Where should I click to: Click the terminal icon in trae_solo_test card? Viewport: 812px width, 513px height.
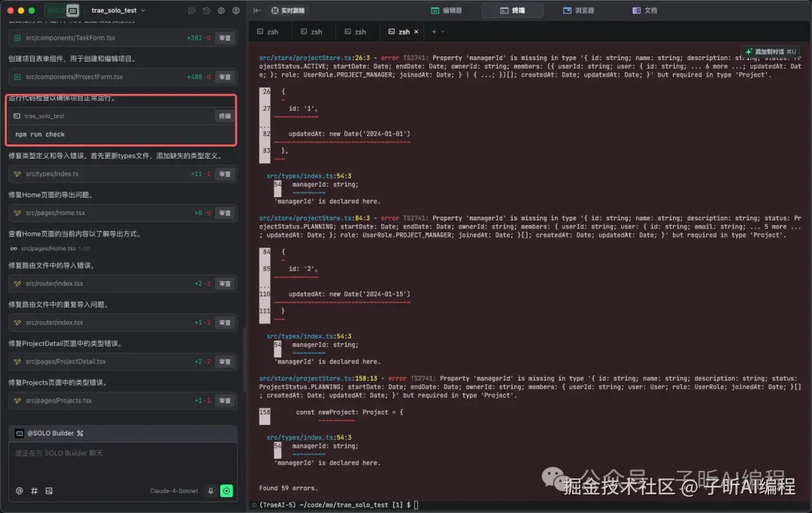[x=17, y=116]
